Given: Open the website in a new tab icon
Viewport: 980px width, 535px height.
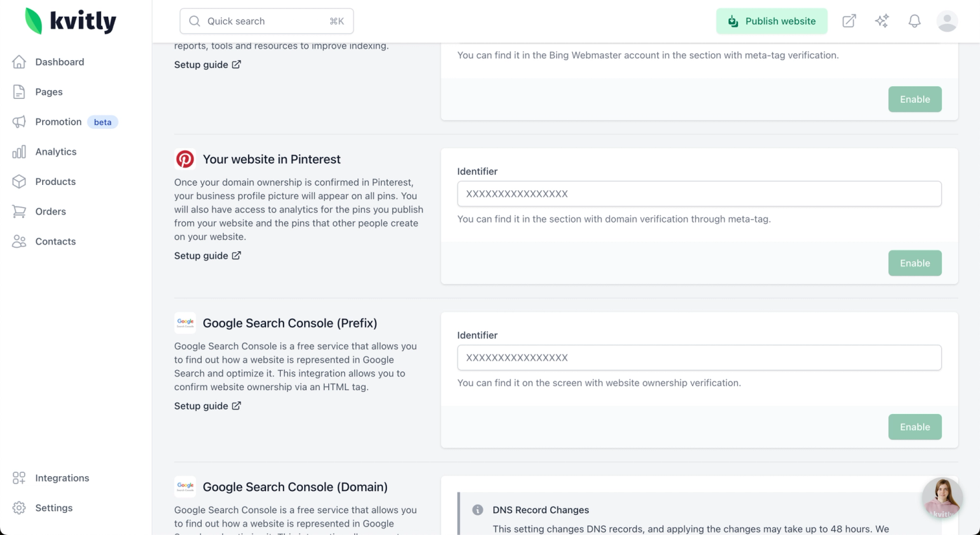Looking at the screenshot, I should coord(849,21).
